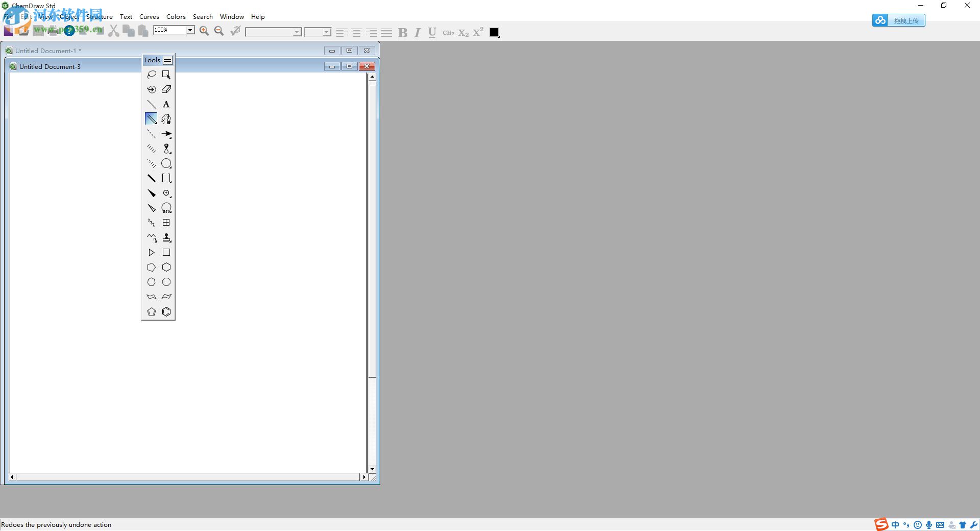Select the Dashed Bond tool
The height and width of the screenshot is (531, 980).
152,134
